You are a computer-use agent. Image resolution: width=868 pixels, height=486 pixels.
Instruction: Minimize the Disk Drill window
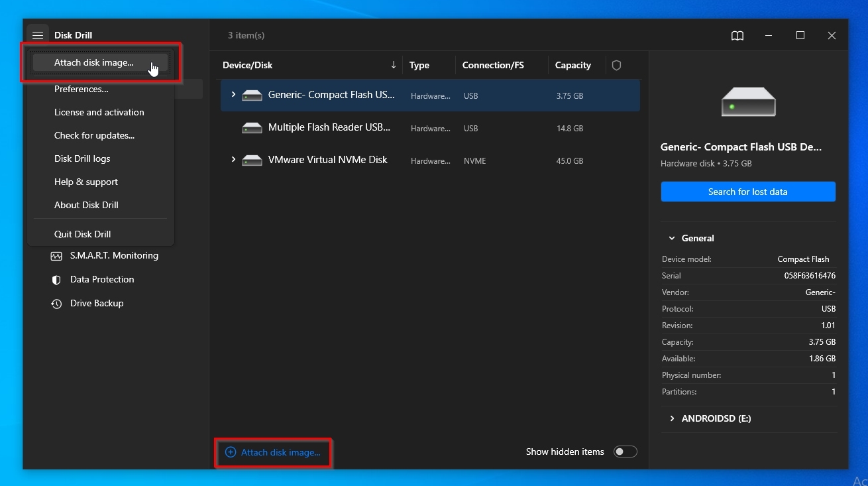click(769, 35)
